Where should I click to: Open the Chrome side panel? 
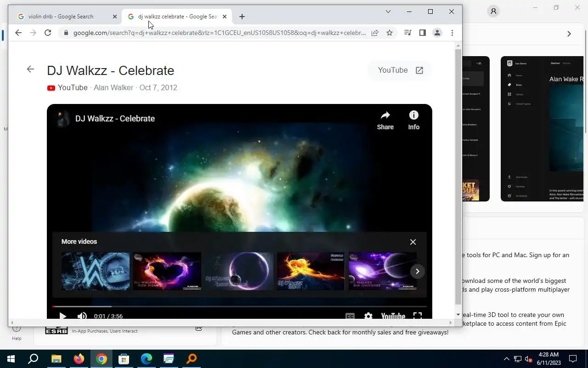(x=423, y=33)
